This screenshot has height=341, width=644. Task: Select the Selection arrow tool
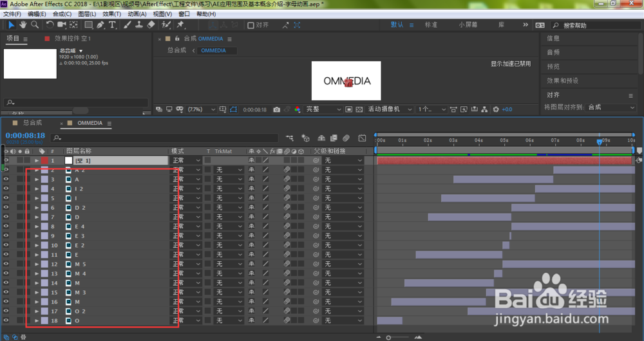11,25
